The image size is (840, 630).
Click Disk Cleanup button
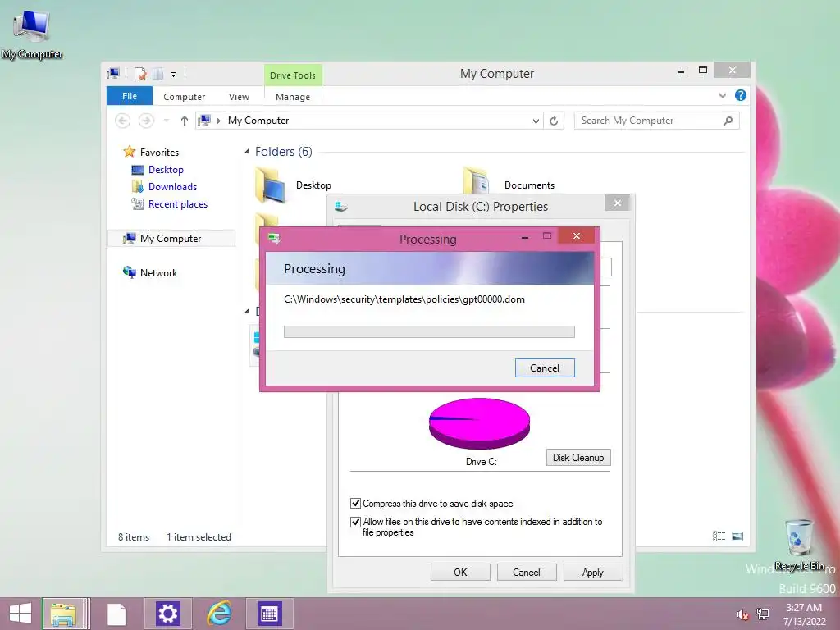point(578,457)
